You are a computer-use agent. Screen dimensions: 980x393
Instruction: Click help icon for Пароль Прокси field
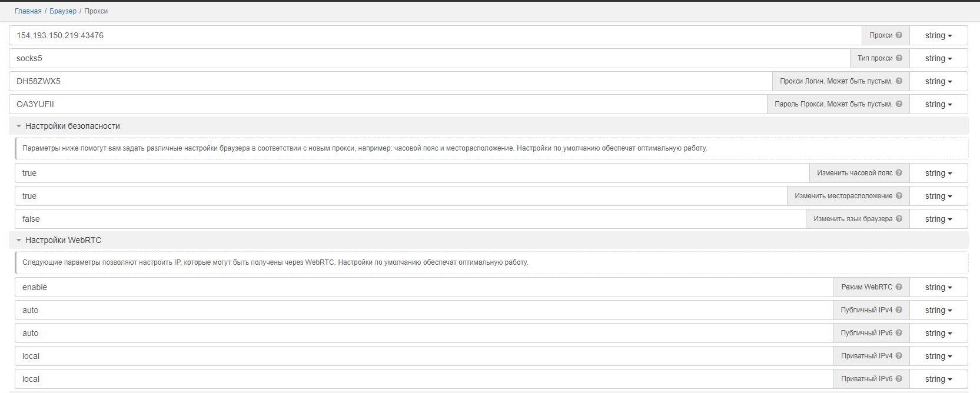(x=899, y=104)
